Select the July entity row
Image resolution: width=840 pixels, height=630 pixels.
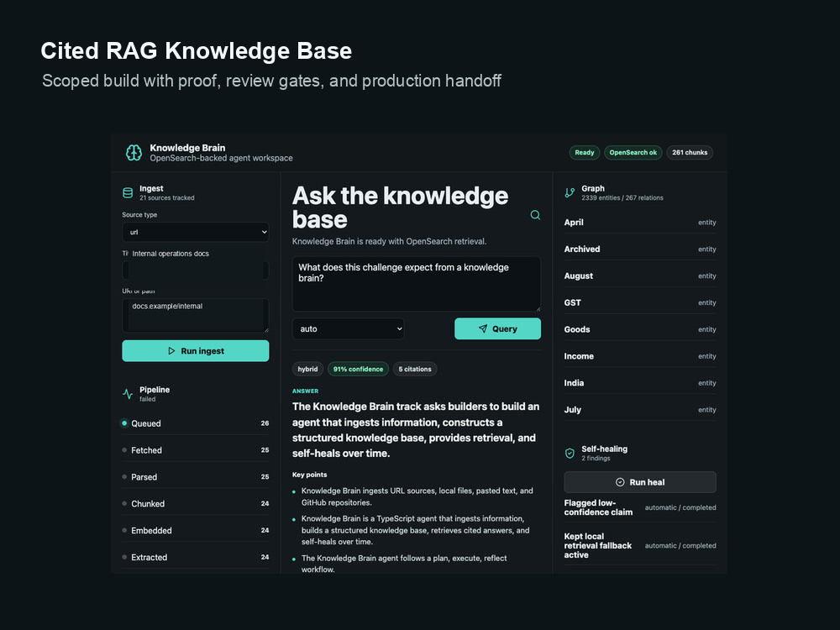[639, 410]
